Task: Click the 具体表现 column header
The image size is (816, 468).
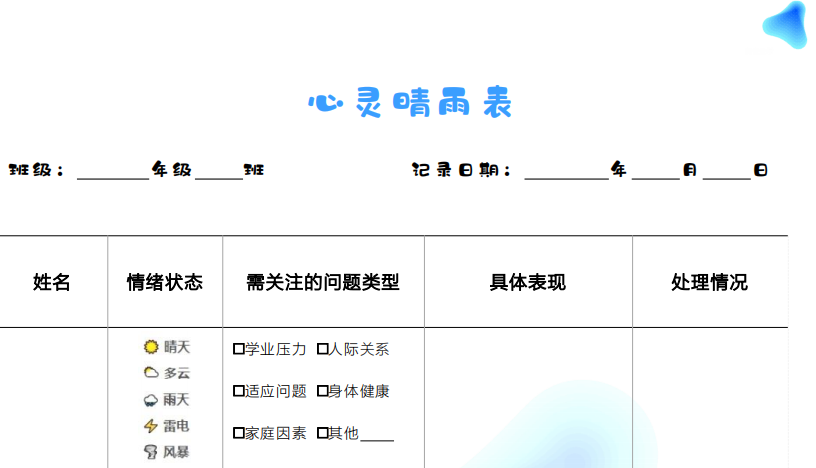Action: (x=527, y=282)
